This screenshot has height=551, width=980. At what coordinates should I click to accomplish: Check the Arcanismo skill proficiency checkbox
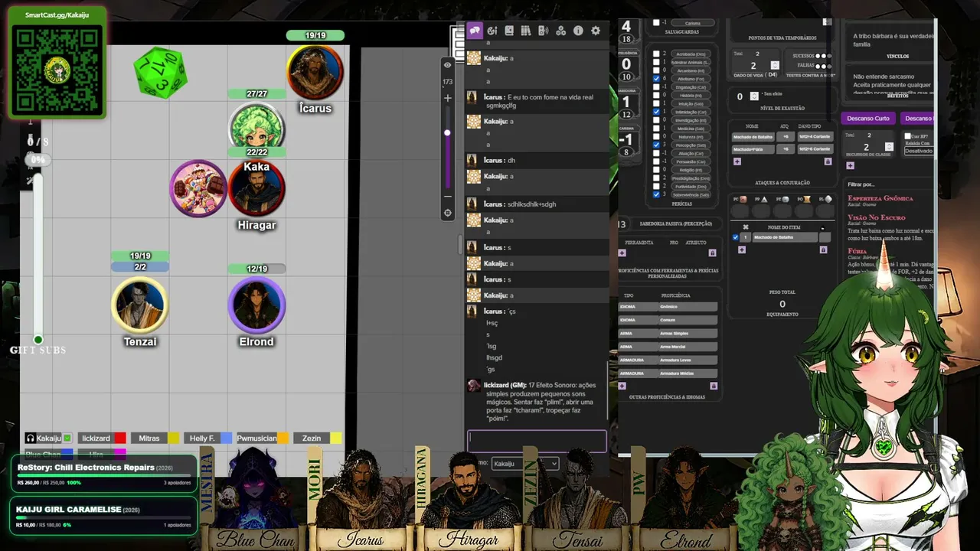(x=656, y=70)
